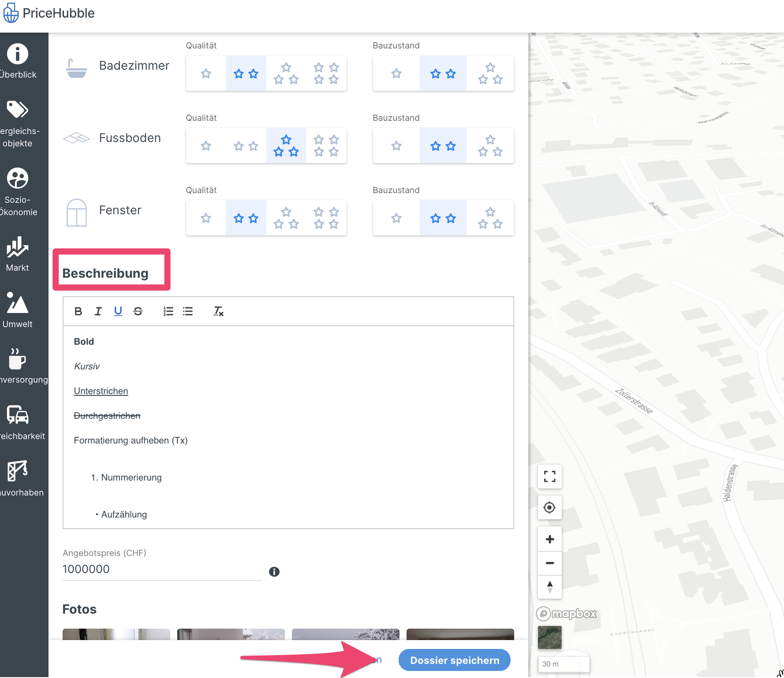Open the second photo thumbnail under Fotos
Screen dimensions: 784x678
pos(231,634)
